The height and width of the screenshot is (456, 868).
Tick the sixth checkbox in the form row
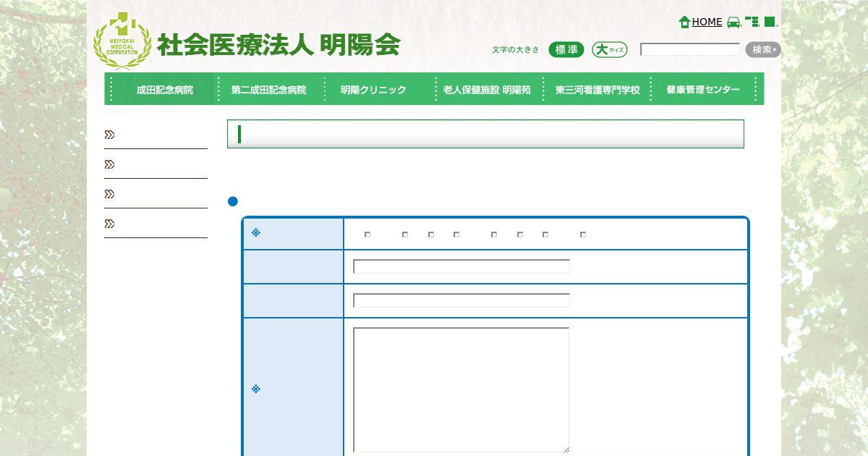click(520, 235)
